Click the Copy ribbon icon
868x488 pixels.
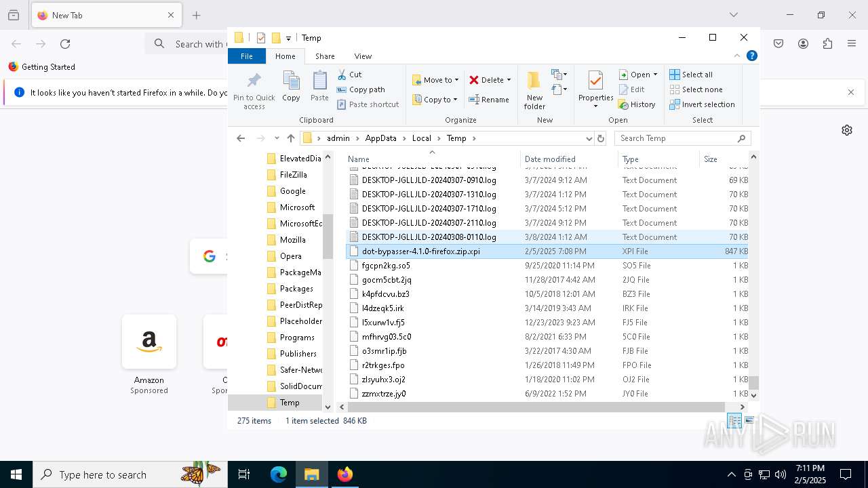(291, 86)
